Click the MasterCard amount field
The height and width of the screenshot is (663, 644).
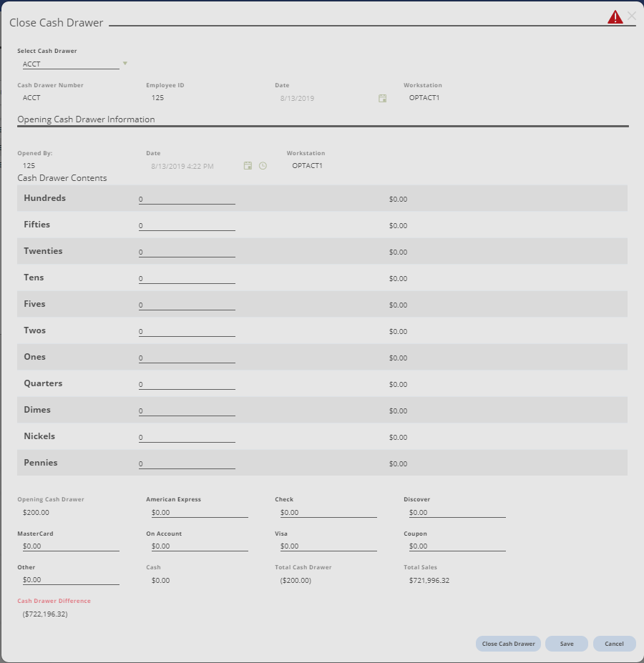coord(71,546)
